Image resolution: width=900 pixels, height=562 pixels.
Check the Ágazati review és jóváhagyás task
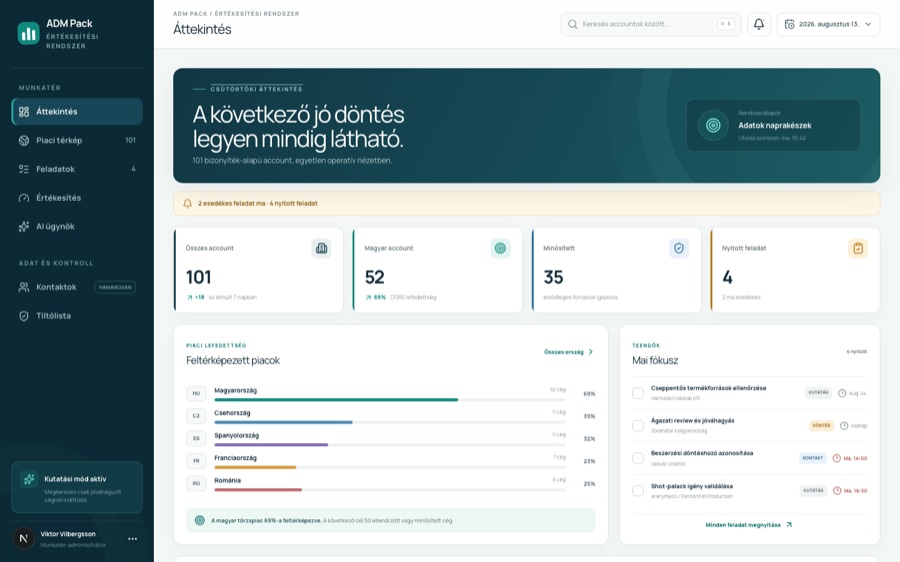[638, 425]
